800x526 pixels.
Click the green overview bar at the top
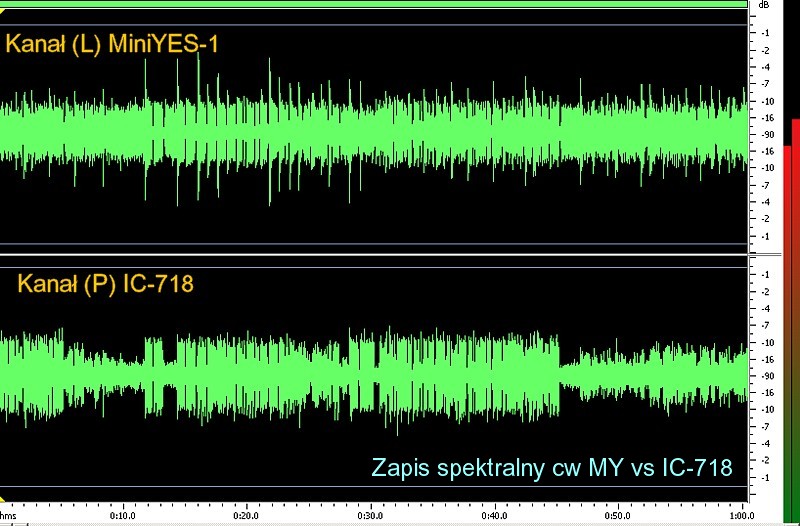[375, 4]
